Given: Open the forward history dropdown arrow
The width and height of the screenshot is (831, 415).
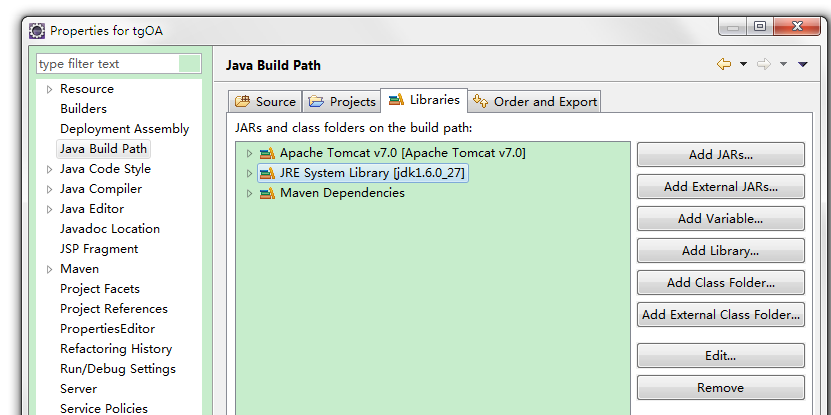Looking at the screenshot, I should [x=783, y=64].
